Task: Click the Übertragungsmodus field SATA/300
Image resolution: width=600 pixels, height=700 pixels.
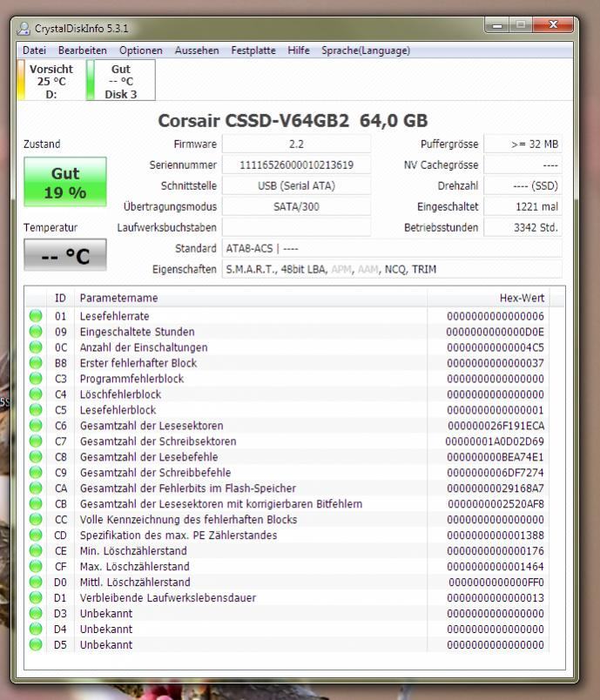Action: pos(296,206)
